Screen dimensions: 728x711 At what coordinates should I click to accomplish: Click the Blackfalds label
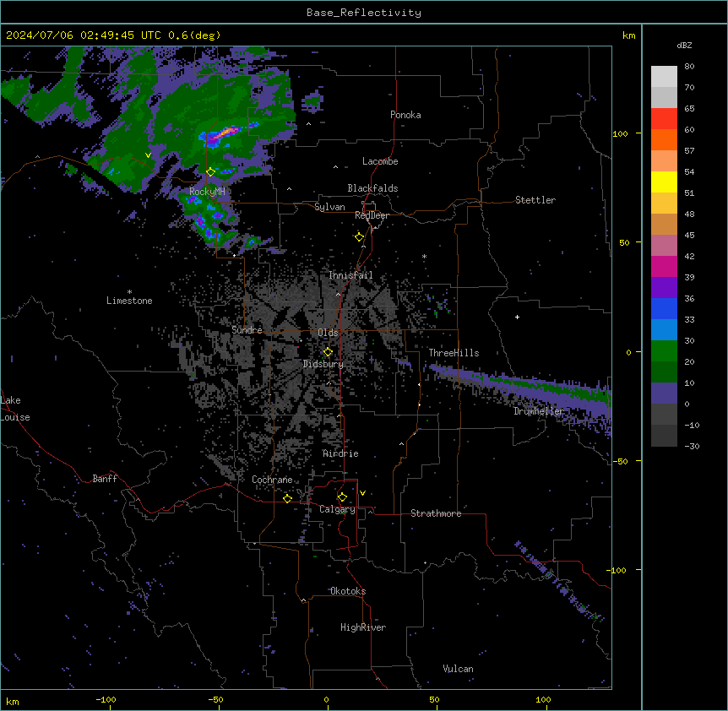pyautogui.click(x=372, y=188)
